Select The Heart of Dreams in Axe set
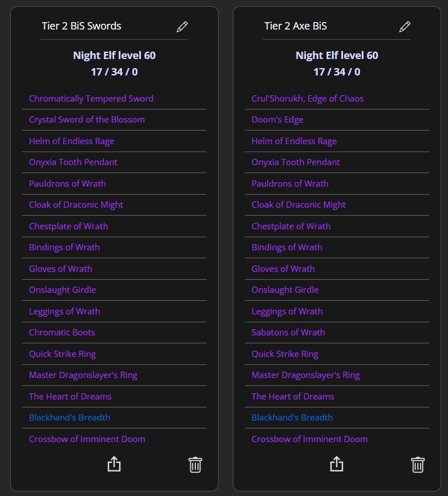Image resolution: width=448 pixels, height=496 pixels. point(292,397)
